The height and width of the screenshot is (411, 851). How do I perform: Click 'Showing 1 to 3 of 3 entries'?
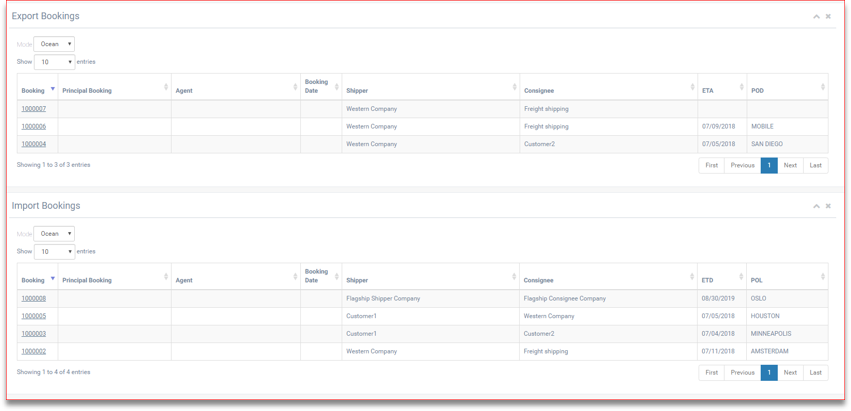click(x=53, y=165)
